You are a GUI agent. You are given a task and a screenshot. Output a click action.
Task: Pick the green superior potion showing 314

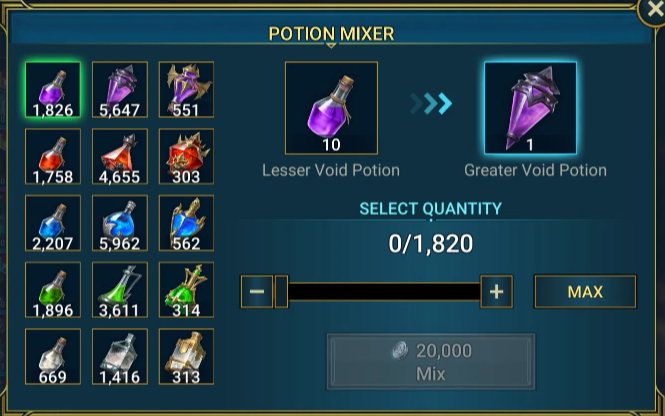186,290
